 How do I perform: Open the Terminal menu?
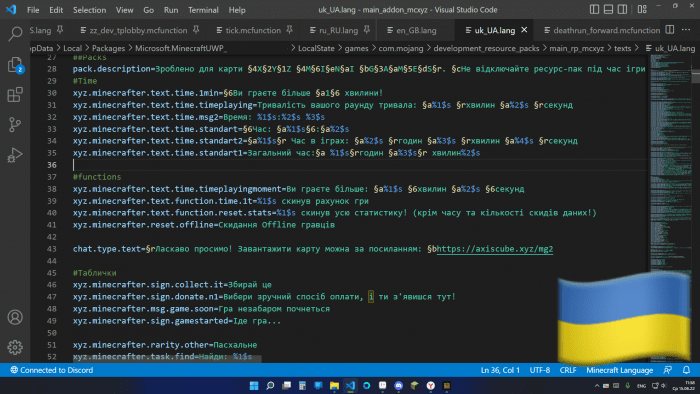pyautogui.click(x=203, y=10)
